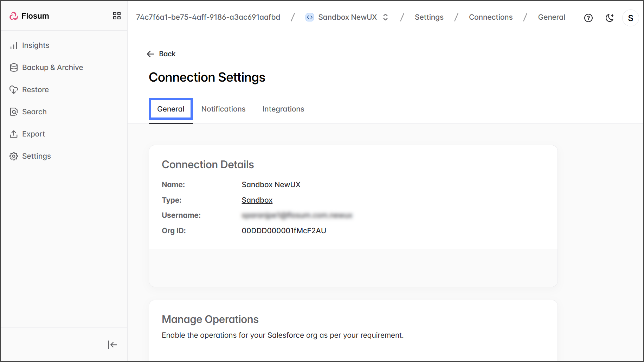
Task: Click the Backup & Archive database icon
Action: (x=14, y=68)
